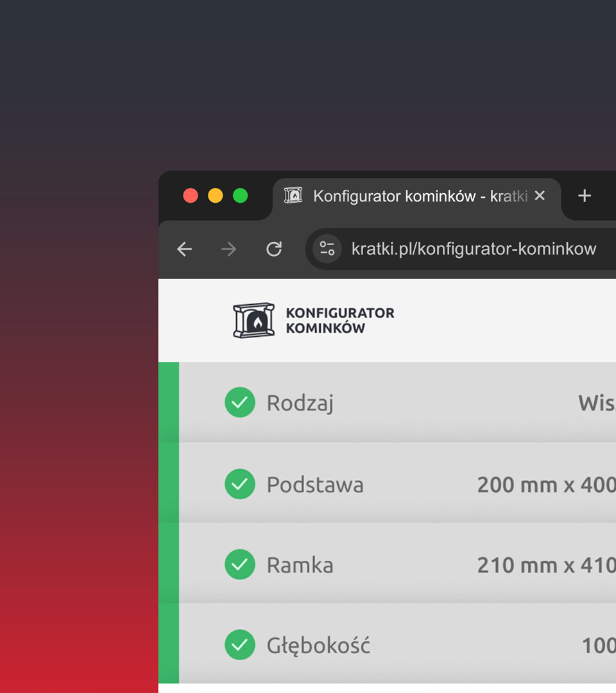Open the Rodzaj step label
Viewport: 616px width, 693px height.
point(300,404)
